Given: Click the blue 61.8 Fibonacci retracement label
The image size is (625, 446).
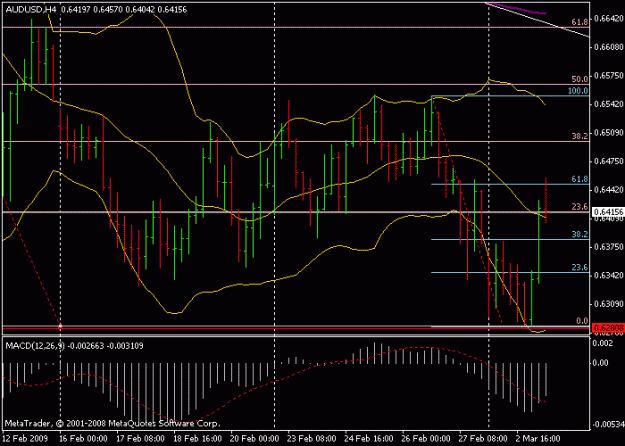Looking at the screenshot, I should [580, 179].
